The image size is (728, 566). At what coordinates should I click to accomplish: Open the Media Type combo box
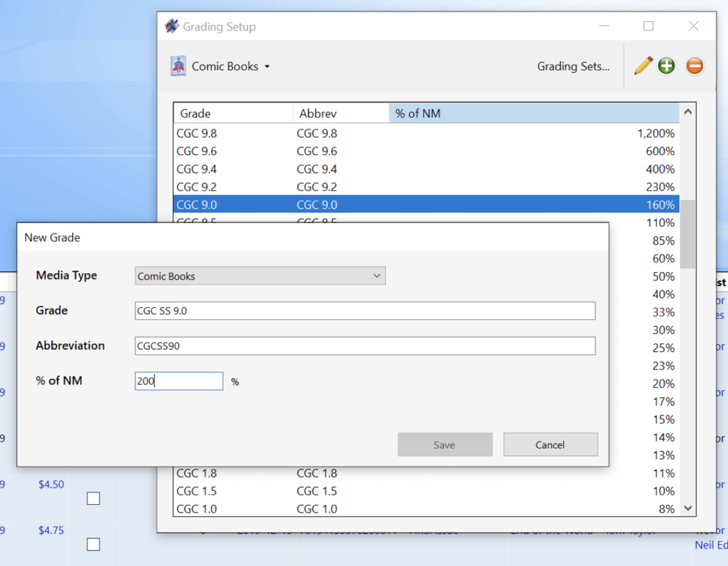pyautogui.click(x=260, y=276)
